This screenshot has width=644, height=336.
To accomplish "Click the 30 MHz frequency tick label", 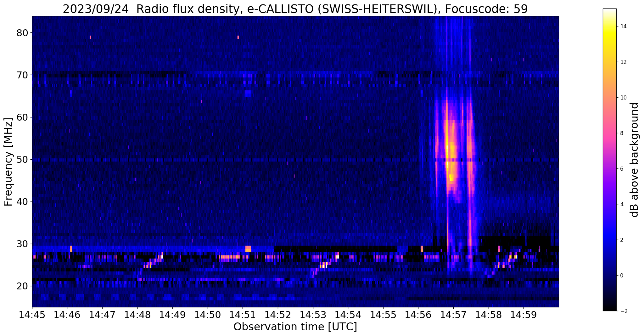I will click(22, 244).
